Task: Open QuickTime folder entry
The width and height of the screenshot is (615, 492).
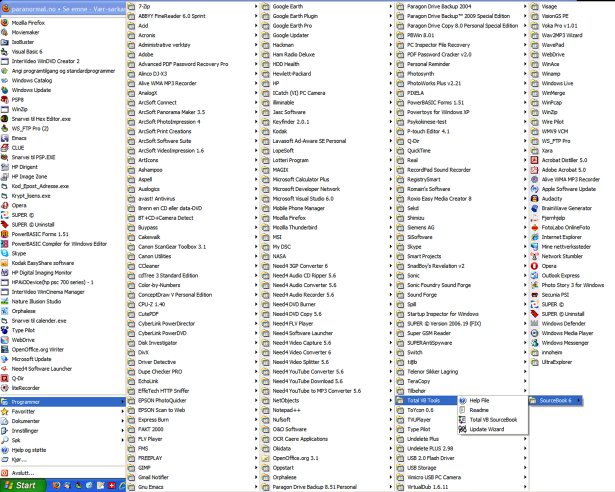Action: pyautogui.click(x=461, y=151)
